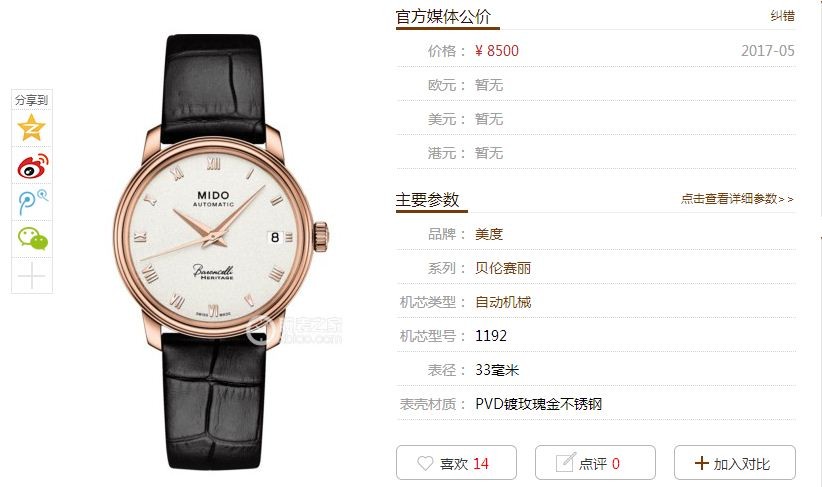Click the 喜欢 14 button
Viewport: 822px width, 487px height.
pyautogui.click(x=456, y=462)
